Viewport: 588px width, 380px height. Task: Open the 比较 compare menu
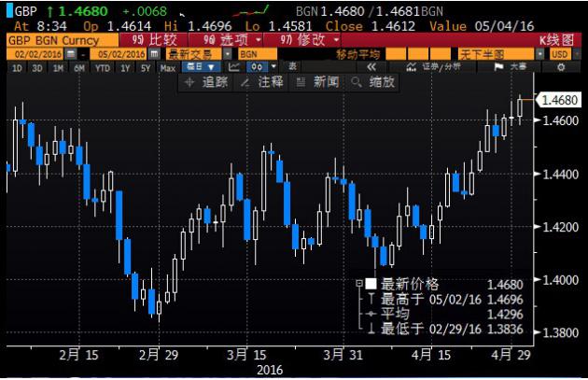(152, 41)
